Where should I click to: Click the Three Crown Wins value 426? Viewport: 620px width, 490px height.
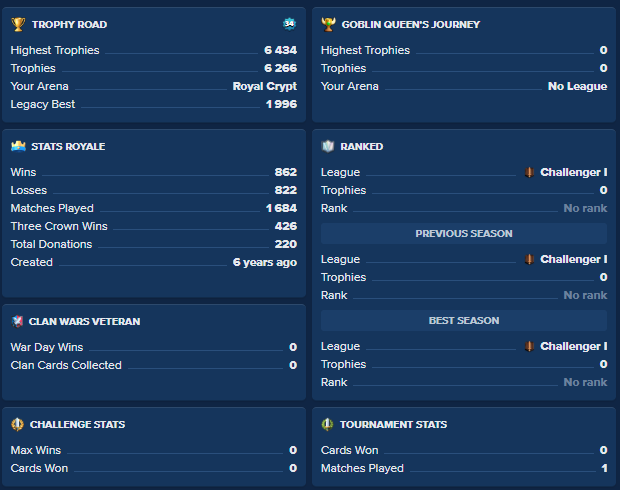click(286, 226)
